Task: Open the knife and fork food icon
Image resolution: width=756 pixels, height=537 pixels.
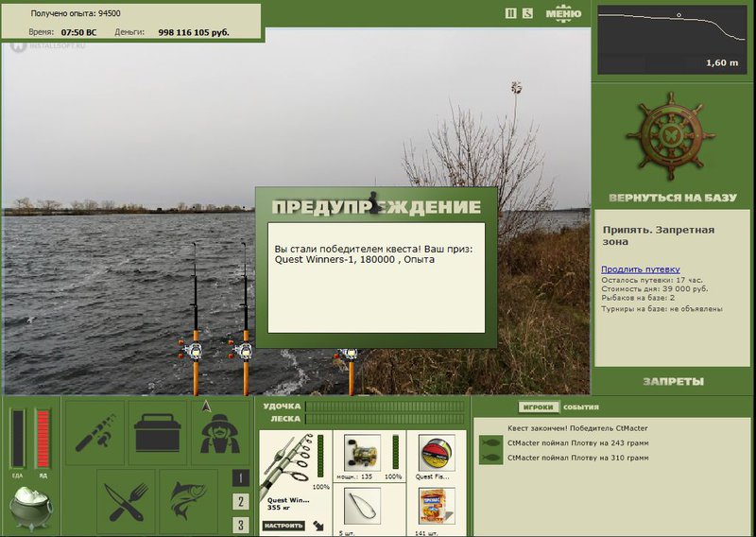Action: pos(126,502)
